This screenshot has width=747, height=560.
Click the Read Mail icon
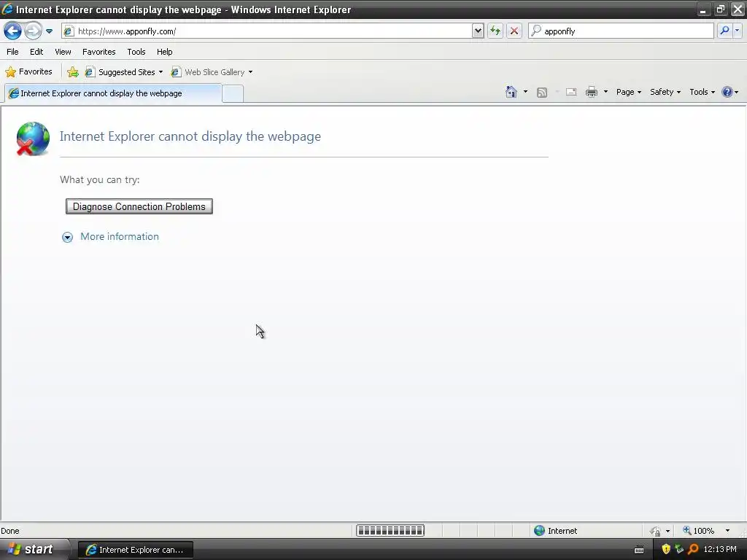(x=571, y=92)
